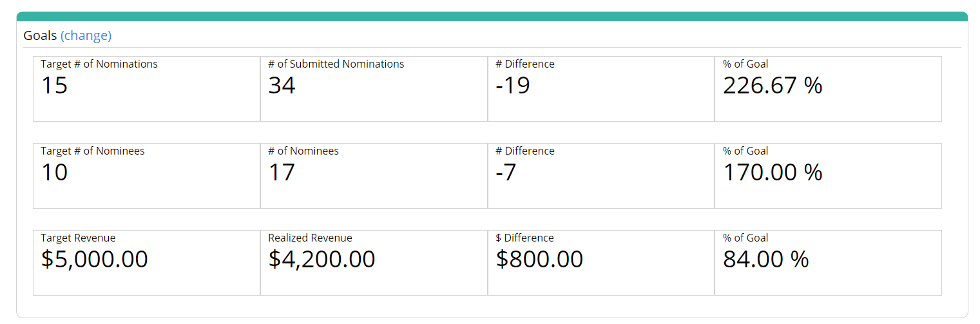Click the 34 submitted nominations value

(282, 86)
